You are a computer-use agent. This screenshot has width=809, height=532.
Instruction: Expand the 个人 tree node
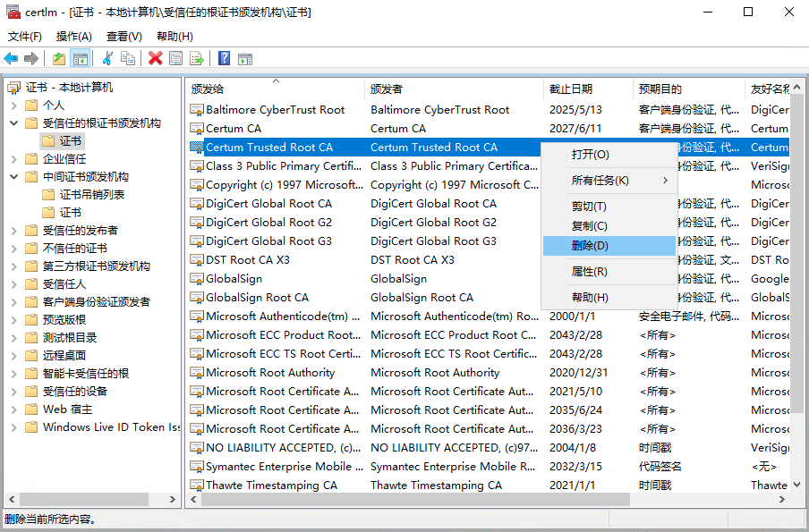[14, 106]
